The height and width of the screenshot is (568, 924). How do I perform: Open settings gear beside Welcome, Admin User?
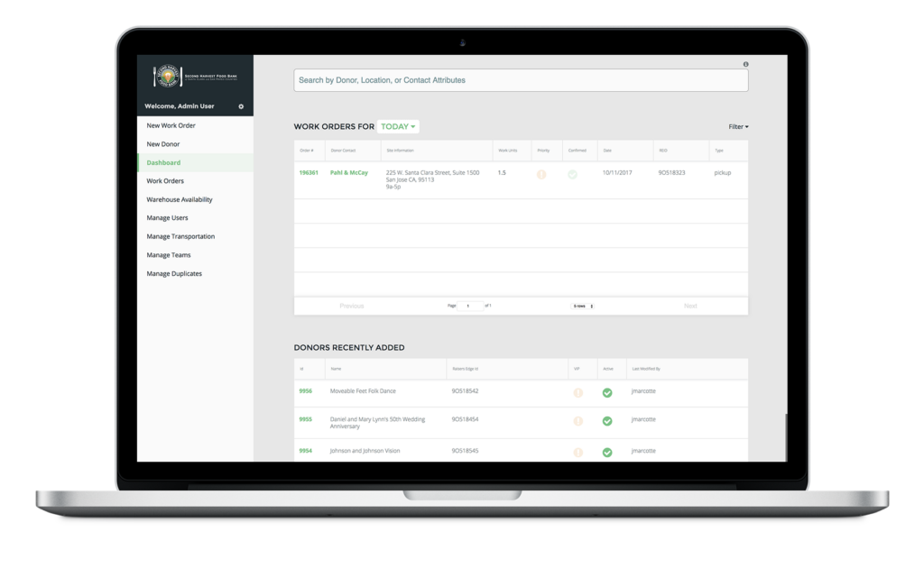click(x=241, y=107)
